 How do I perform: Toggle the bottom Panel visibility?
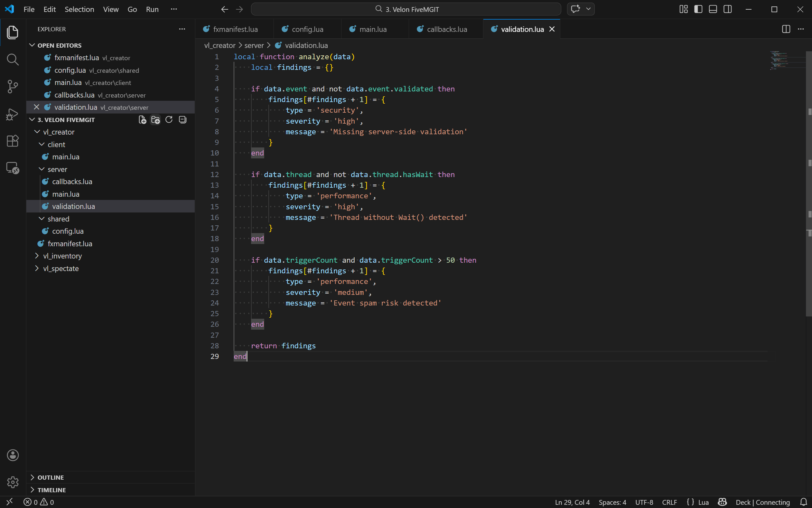[x=713, y=9]
